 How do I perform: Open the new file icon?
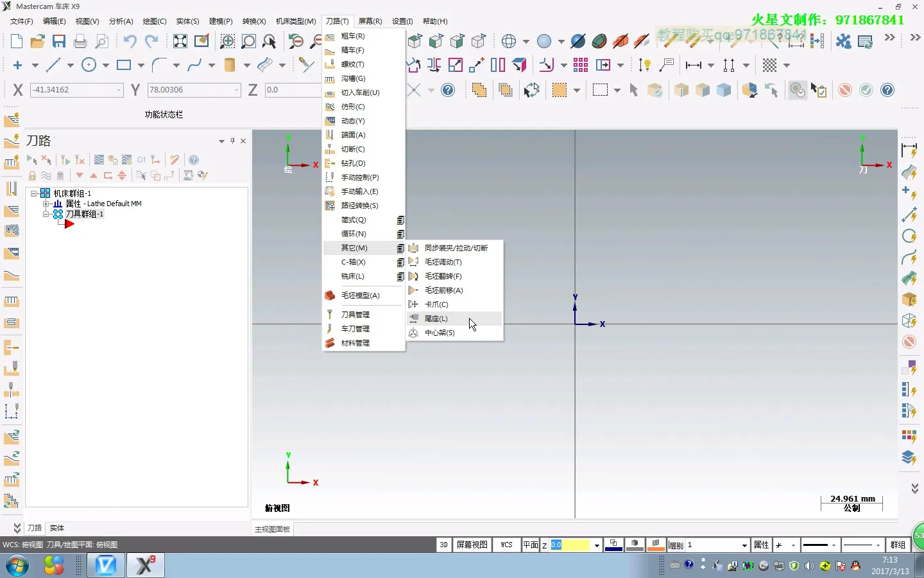[17, 42]
